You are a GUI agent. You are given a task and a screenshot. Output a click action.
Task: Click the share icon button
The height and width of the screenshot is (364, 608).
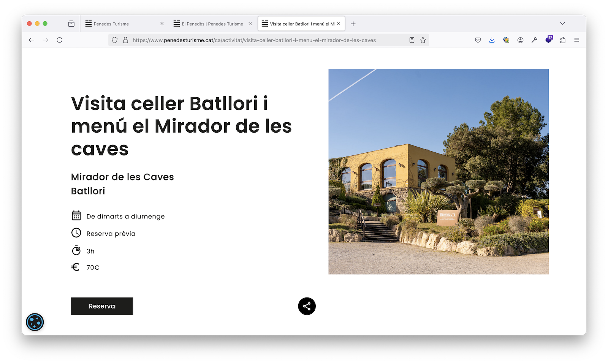click(307, 306)
